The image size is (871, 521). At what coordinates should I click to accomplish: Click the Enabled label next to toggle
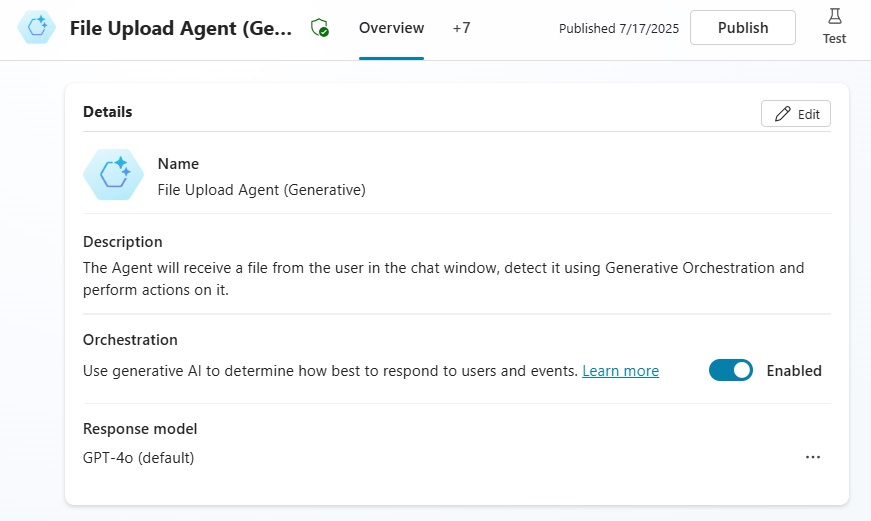[x=794, y=370]
